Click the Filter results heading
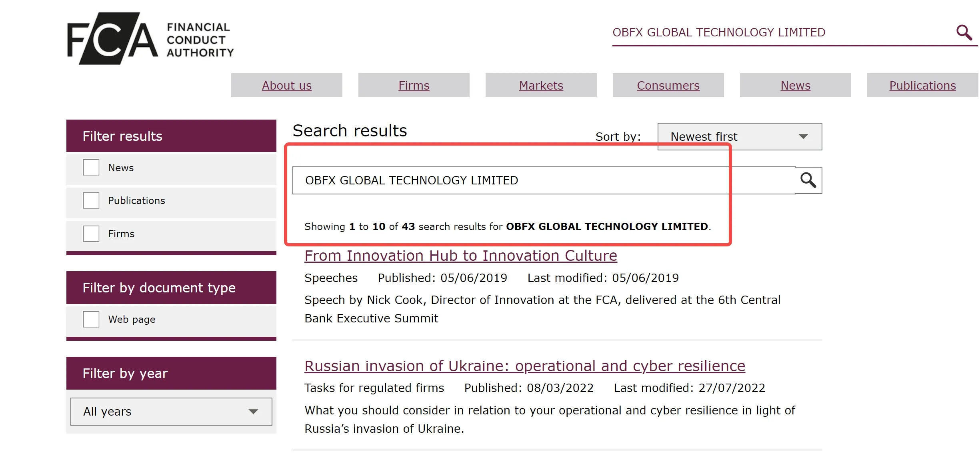The image size is (980, 460). (171, 136)
